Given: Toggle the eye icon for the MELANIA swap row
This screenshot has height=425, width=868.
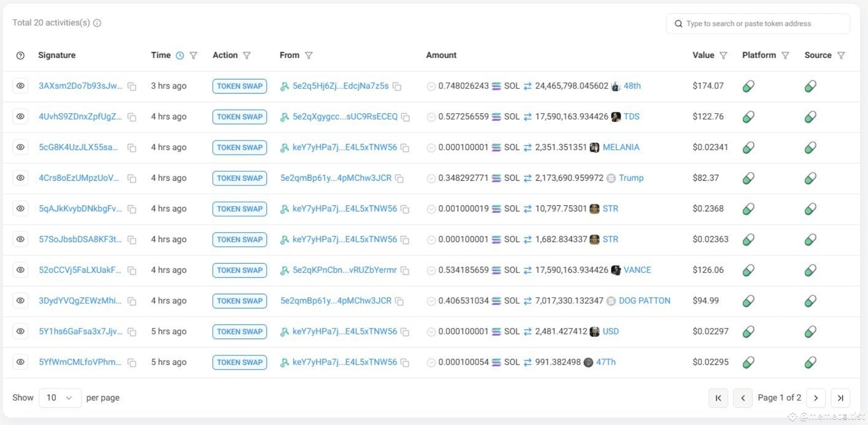Looking at the screenshot, I should (20, 147).
